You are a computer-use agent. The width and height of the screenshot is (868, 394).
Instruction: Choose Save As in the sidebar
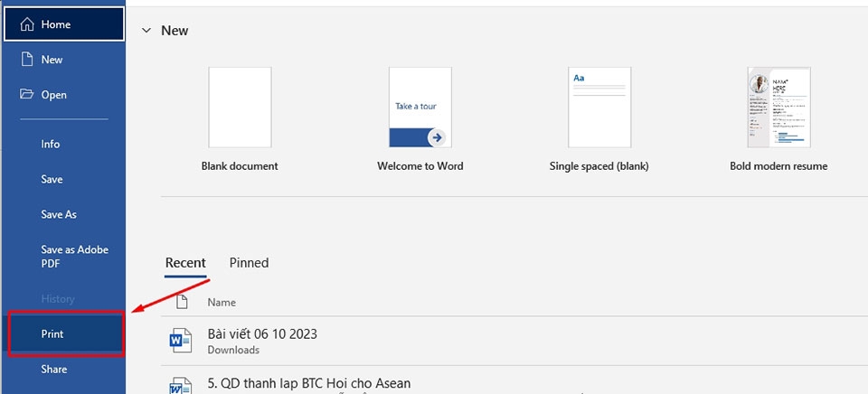point(59,215)
